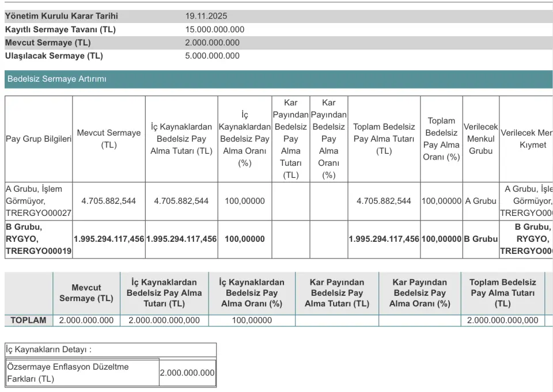Select the Yönetim Kurulu Karar Tarihi label
This screenshot has height=392, width=553.
click(x=62, y=16)
